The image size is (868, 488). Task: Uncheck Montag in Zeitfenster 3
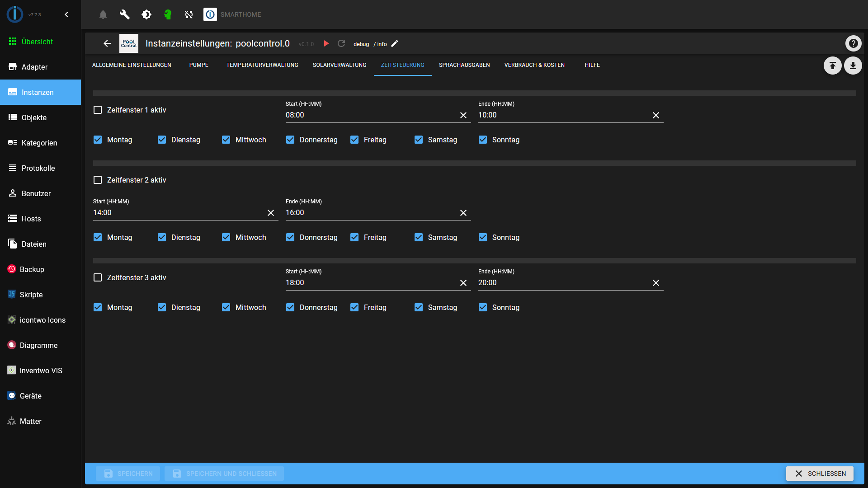(98, 307)
